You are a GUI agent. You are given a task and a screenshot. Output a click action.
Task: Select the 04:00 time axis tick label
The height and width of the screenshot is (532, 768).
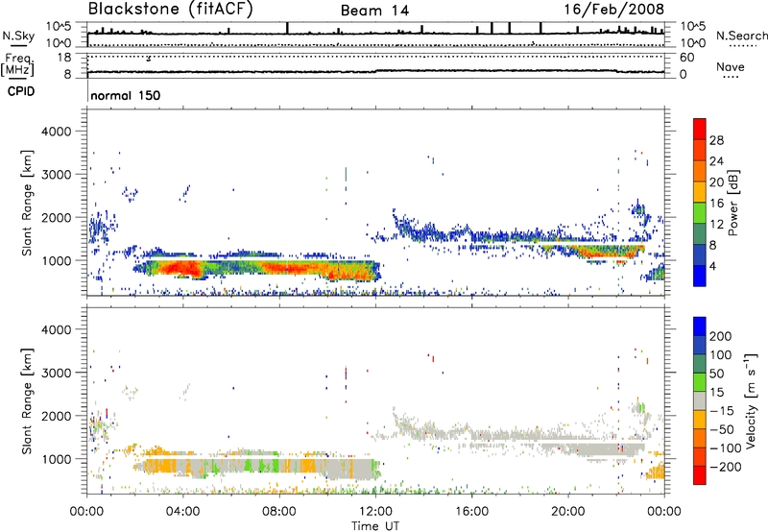[183, 510]
